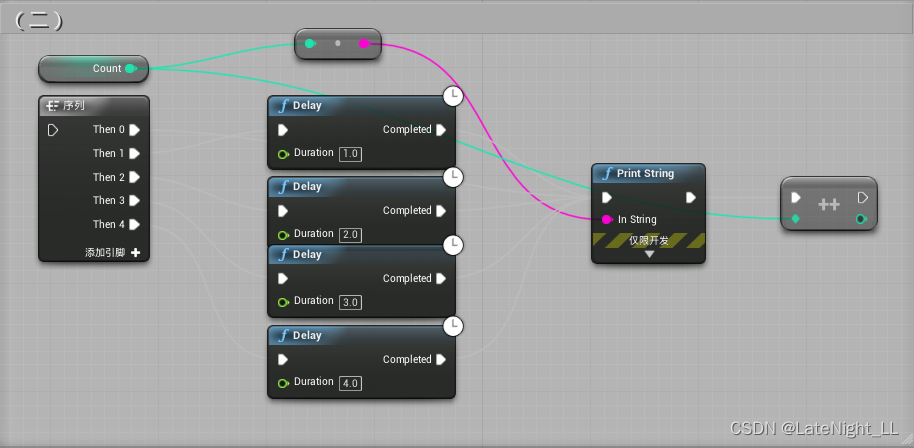Click the increment node exec input pin
This screenshot has height=448, width=914.
pos(796,198)
